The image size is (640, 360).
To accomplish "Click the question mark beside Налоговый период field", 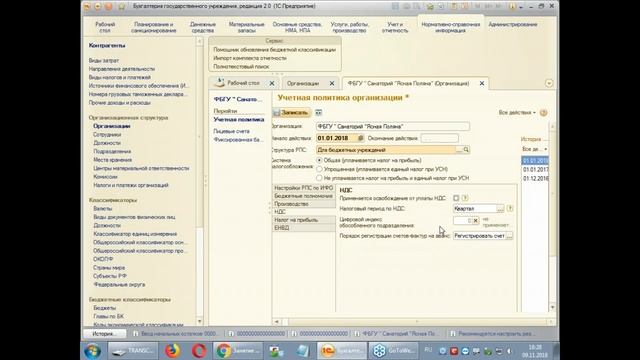I will click(510, 209).
